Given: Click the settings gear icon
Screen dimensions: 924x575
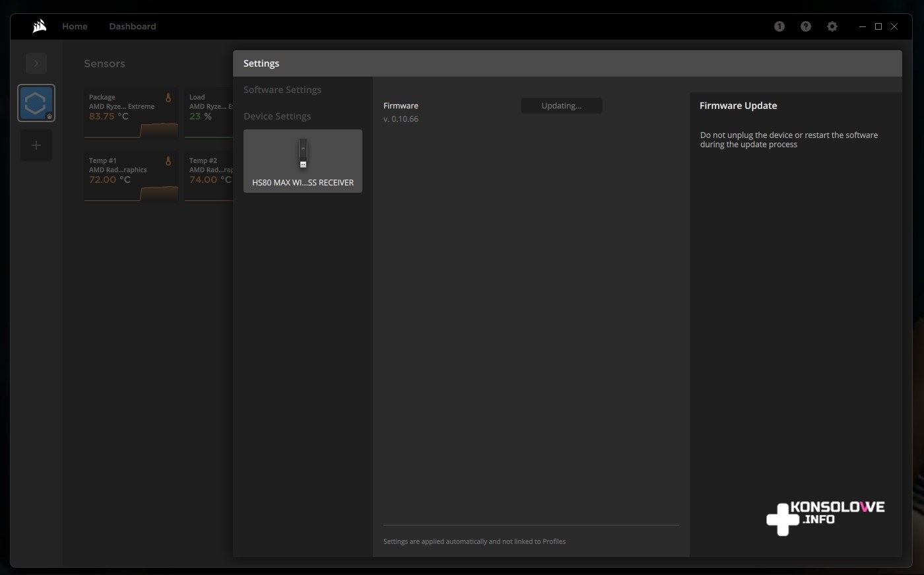Looking at the screenshot, I should tap(832, 26).
